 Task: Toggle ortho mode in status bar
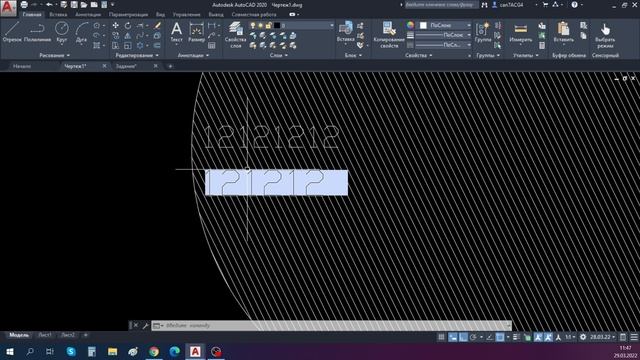click(x=463, y=337)
